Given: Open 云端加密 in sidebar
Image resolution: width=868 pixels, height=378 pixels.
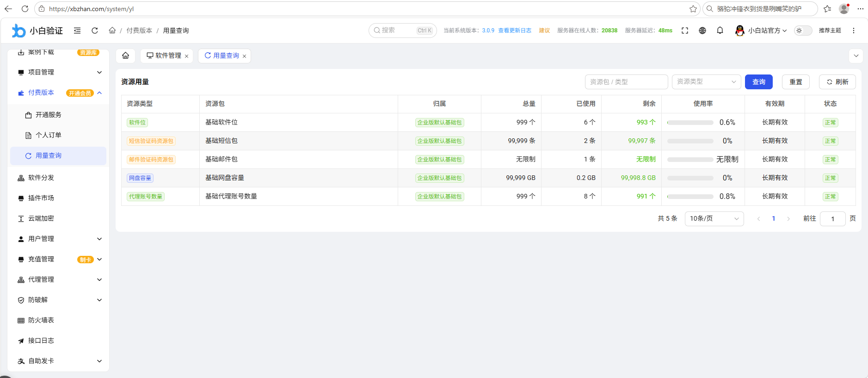Looking at the screenshot, I should pyautogui.click(x=58, y=218).
